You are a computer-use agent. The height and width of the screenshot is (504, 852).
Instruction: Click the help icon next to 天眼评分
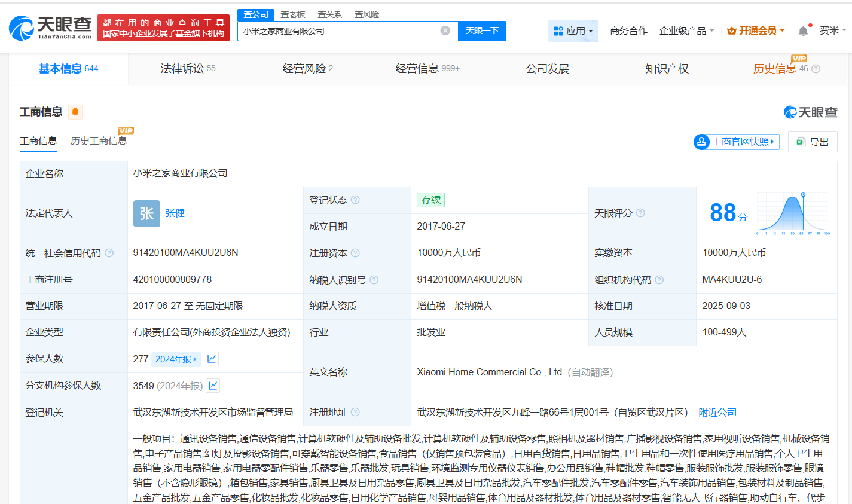pyautogui.click(x=640, y=212)
